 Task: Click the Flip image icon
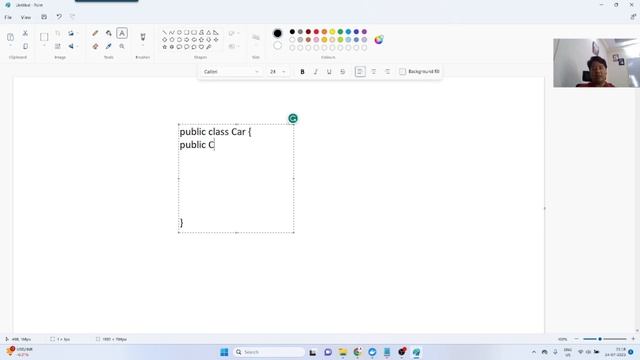(71, 47)
